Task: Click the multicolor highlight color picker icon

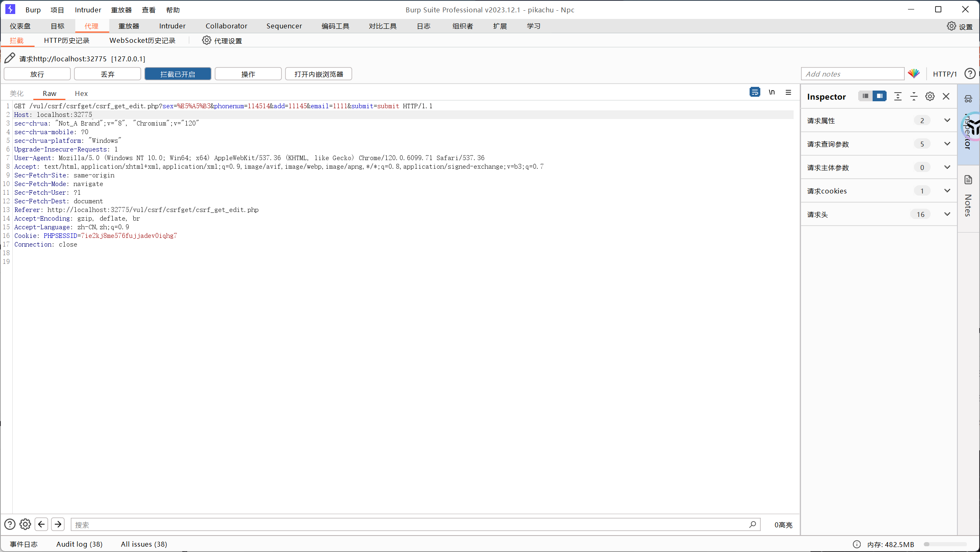Action: click(x=914, y=74)
